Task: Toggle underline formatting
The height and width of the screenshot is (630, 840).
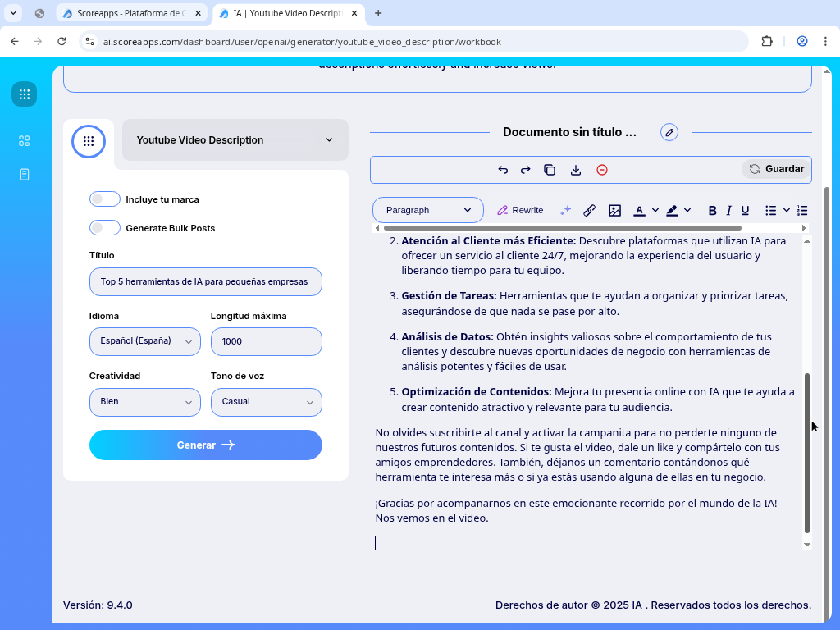Action: [x=745, y=210]
